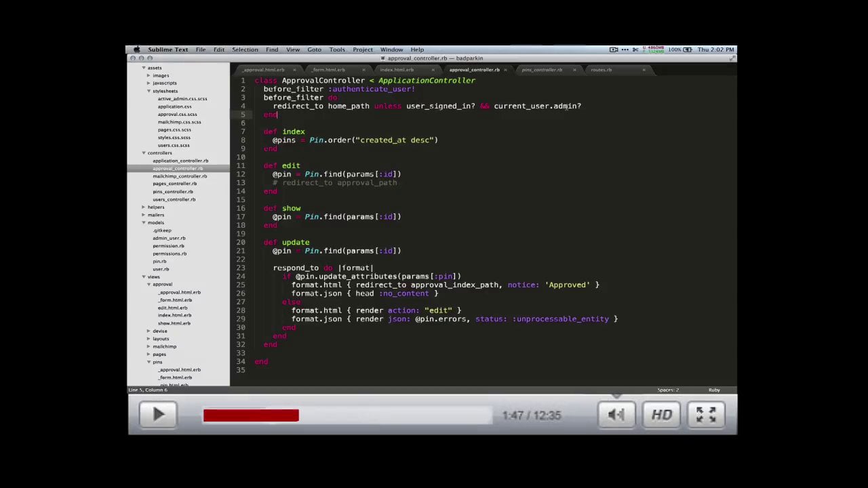Click the screen recording camera icon in menu bar

tap(614, 49)
